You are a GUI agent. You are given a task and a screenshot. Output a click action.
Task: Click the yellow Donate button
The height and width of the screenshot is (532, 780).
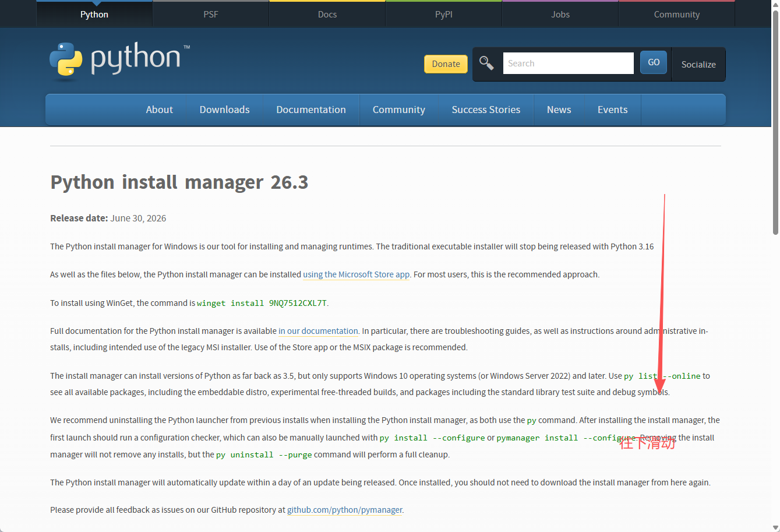446,64
